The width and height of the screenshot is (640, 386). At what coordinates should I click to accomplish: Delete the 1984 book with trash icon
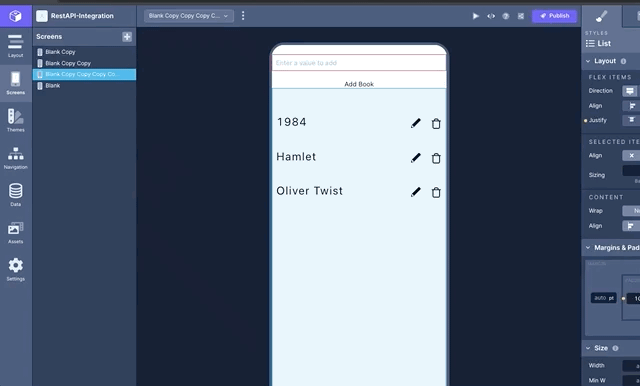point(436,124)
